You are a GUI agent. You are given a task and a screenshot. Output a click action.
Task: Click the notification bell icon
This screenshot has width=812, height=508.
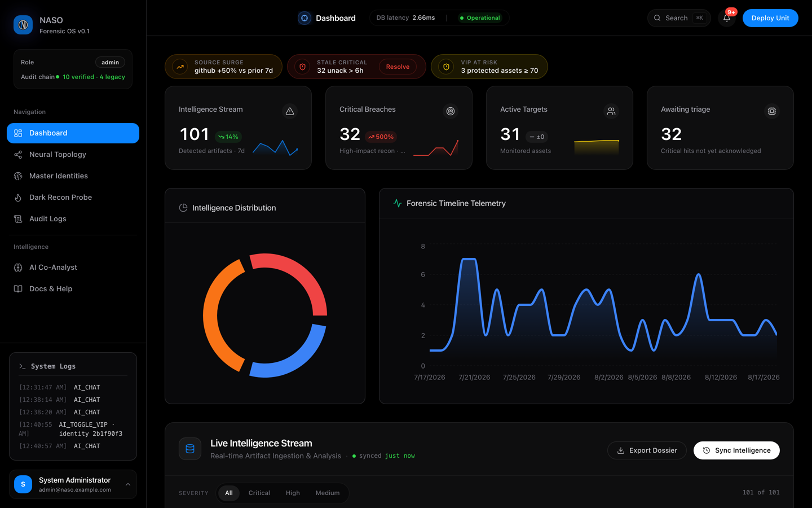coord(727,18)
